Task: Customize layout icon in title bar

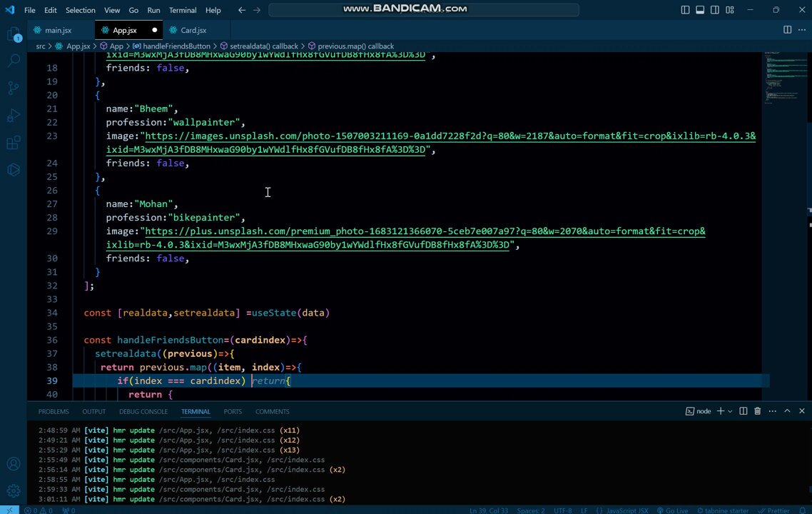Action: click(730, 10)
